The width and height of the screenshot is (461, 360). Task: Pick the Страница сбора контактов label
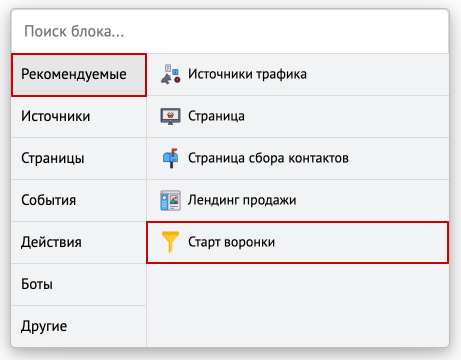coord(268,158)
